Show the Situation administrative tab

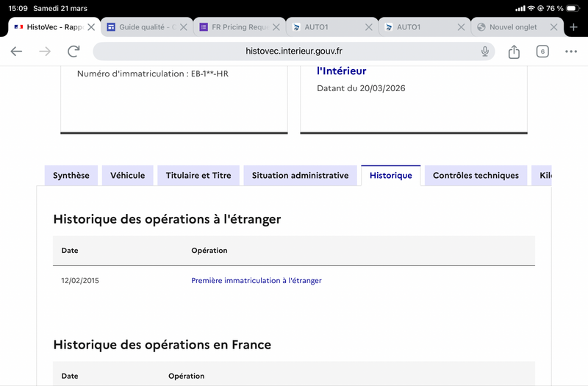click(x=300, y=176)
